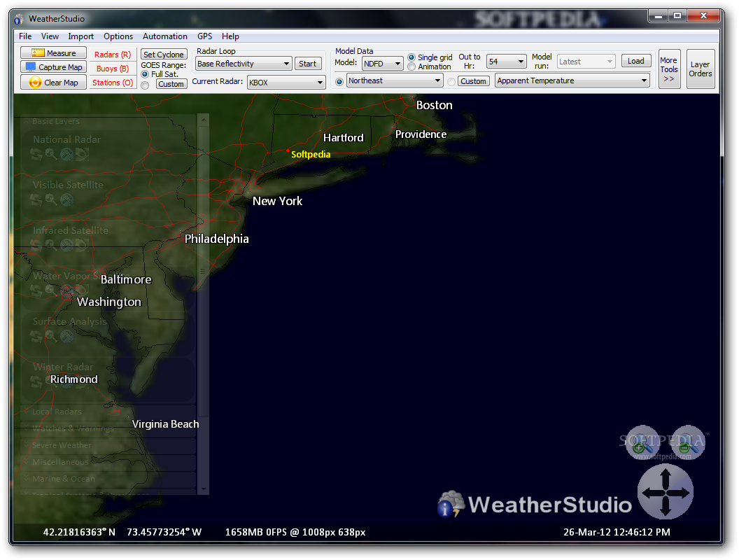
Task: Expand the Severe Weather section
Action: (27, 445)
